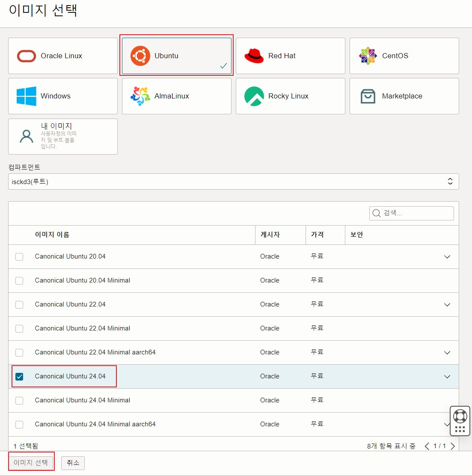Expand Canonical Ubuntu 24.04 row details
472x476 pixels.
(x=447, y=377)
